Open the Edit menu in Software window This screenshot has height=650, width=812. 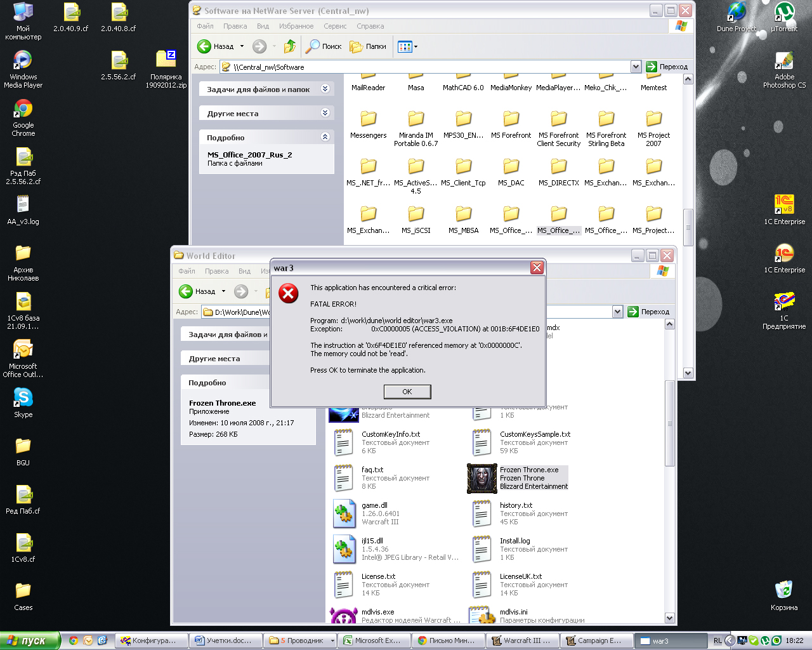(x=235, y=26)
